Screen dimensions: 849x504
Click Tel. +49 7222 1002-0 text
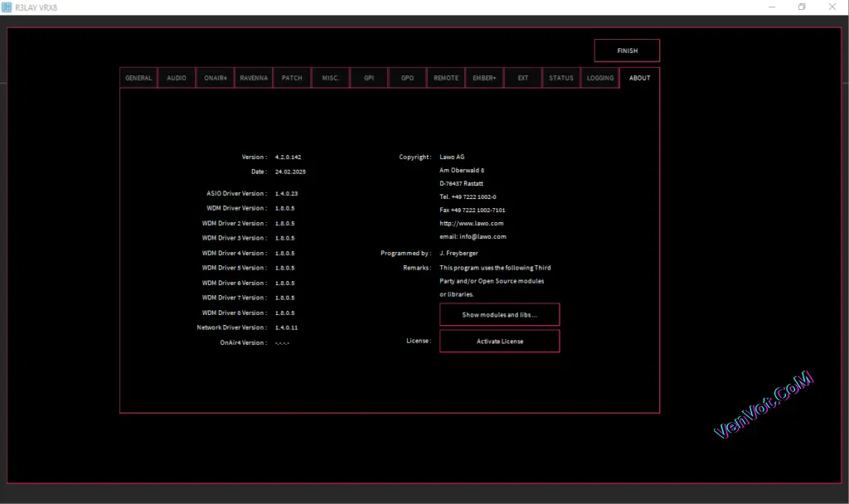pyautogui.click(x=468, y=196)
